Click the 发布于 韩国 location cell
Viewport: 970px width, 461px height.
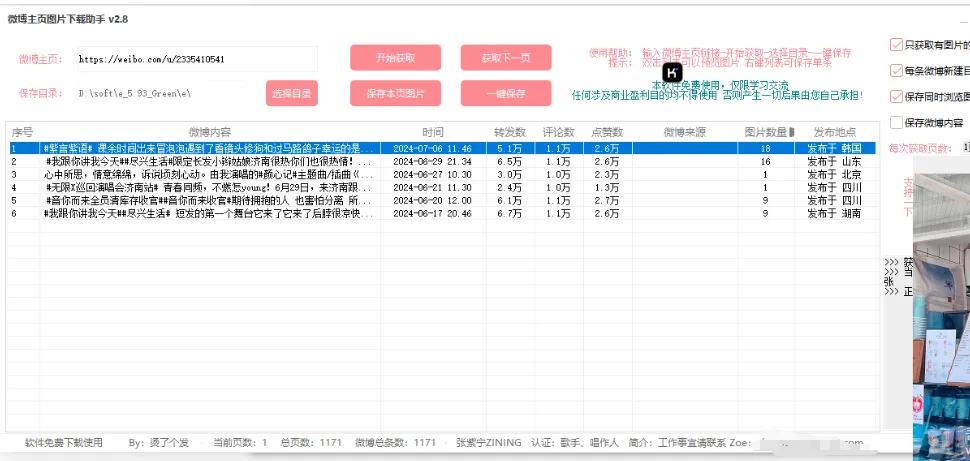click(x=834, y=149)
